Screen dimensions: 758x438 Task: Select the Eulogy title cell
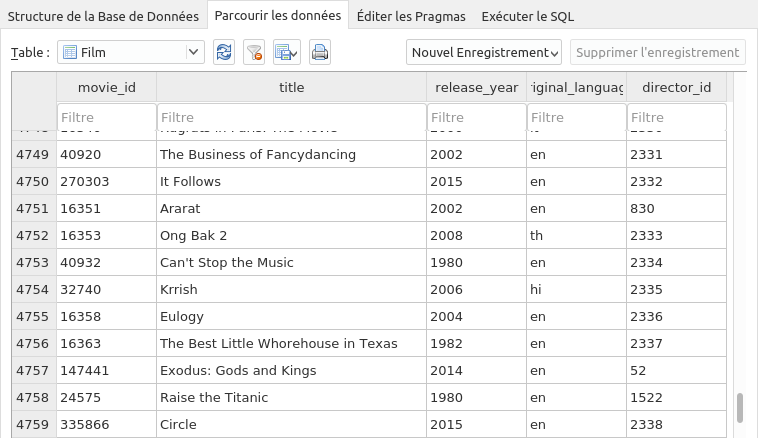[292, 317]
